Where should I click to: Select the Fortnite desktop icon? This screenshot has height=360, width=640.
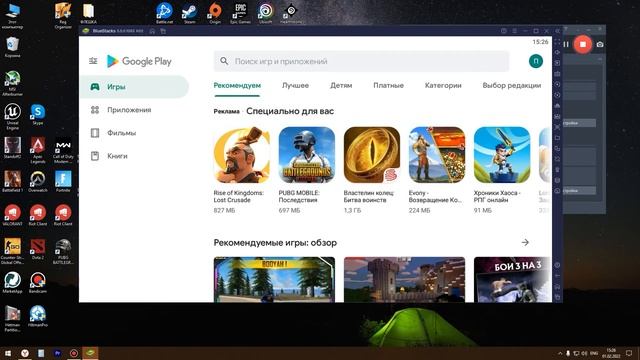click(63, 182)
